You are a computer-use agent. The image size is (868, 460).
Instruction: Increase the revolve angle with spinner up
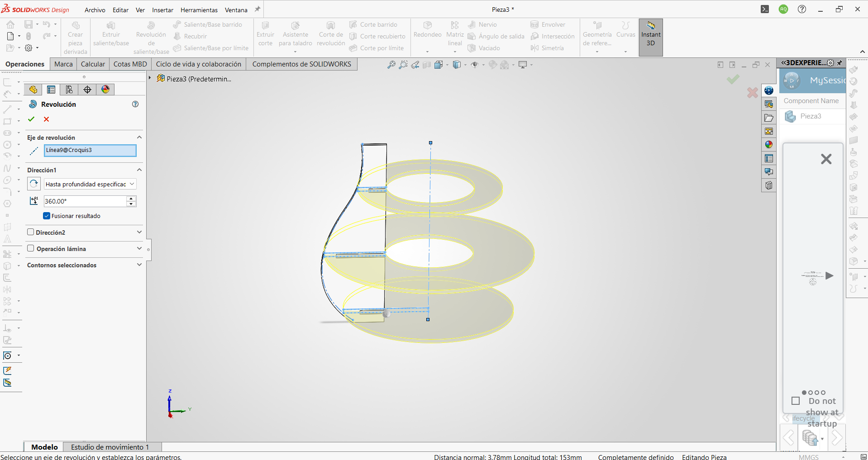pos(131,199)
